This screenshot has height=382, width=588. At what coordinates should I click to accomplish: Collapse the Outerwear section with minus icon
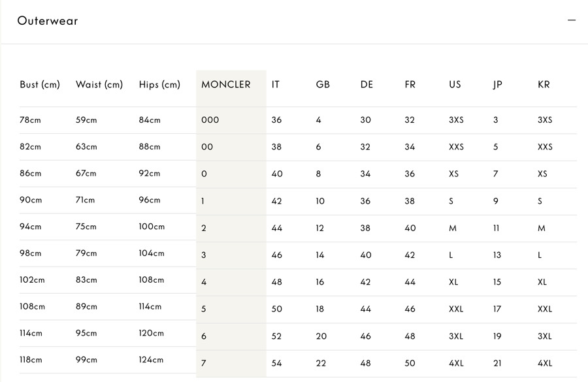(572, 20)
